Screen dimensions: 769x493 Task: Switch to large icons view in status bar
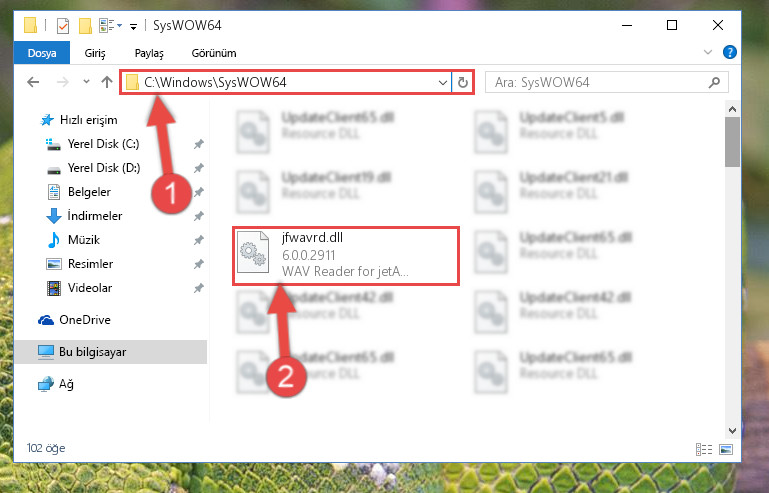tap(726, 449)
